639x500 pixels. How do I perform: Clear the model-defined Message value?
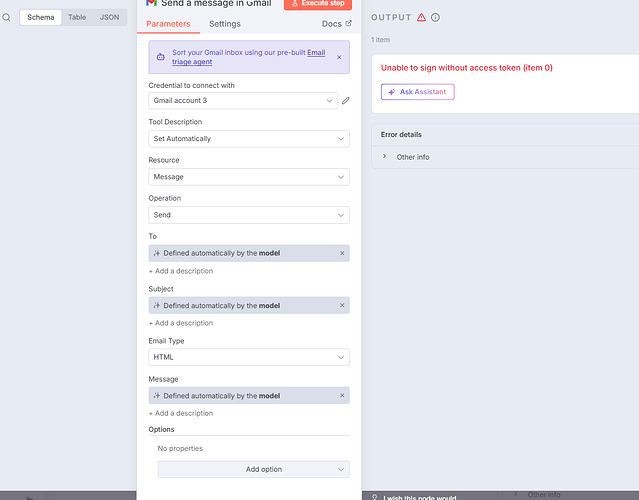tap(342, 395)
